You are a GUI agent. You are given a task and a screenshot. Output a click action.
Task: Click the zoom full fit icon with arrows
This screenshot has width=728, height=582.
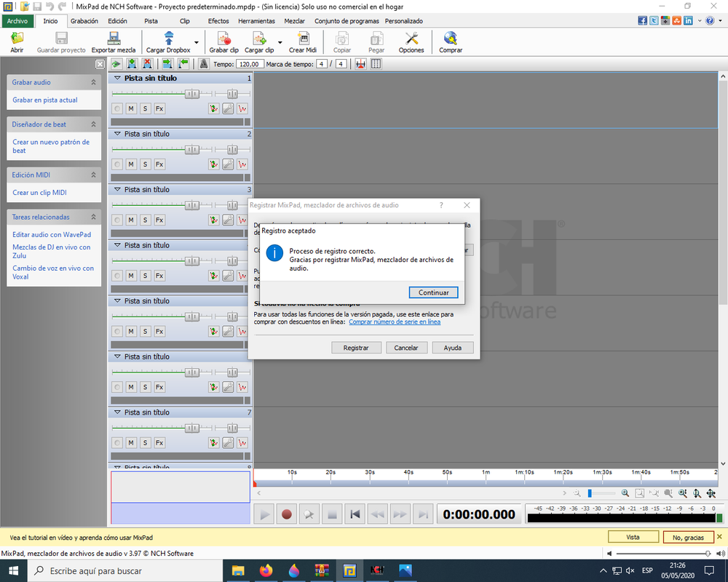711,493
